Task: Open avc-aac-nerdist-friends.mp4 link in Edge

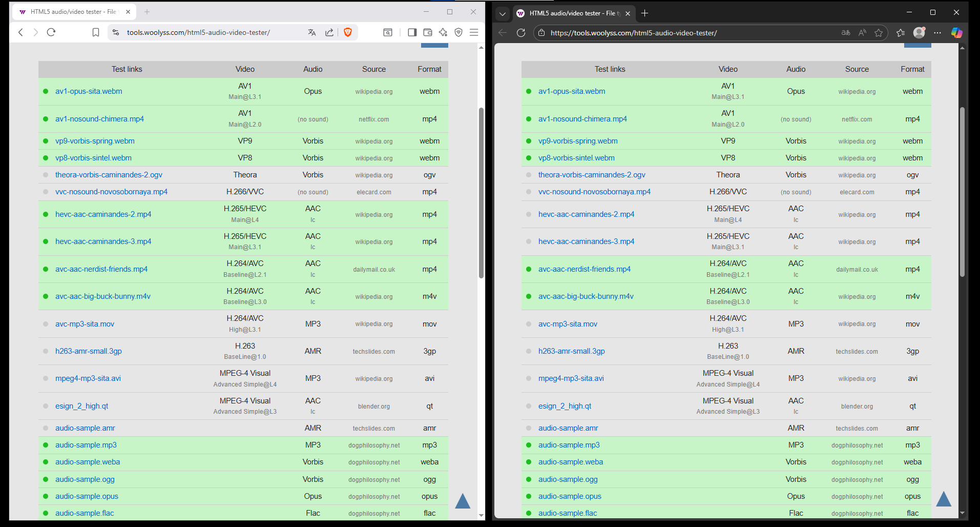Action: point(585,269)
